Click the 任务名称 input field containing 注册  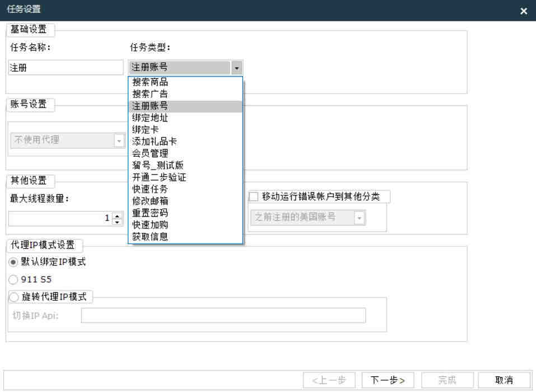tap(66, 68)
